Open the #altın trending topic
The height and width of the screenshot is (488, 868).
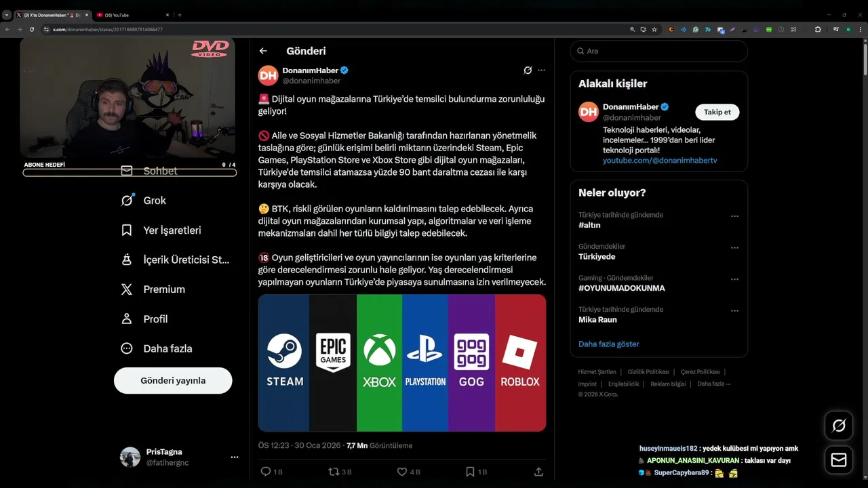tap(589, 225)
